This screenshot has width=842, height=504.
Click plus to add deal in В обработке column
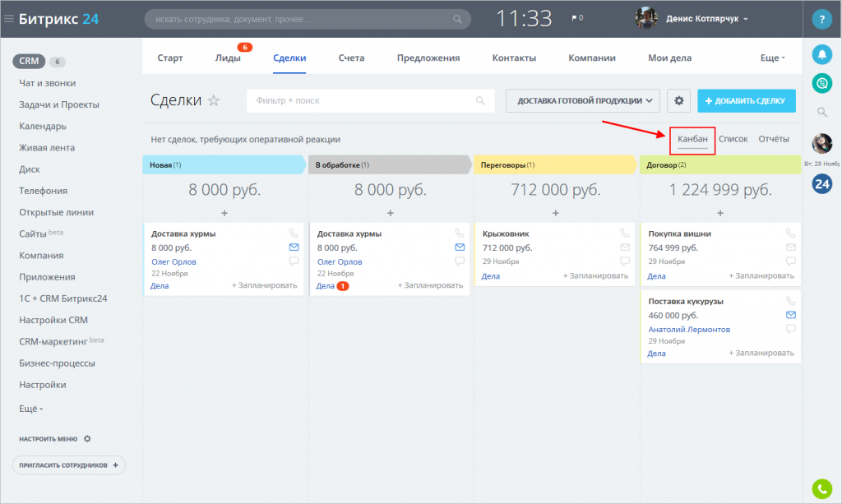391,213
